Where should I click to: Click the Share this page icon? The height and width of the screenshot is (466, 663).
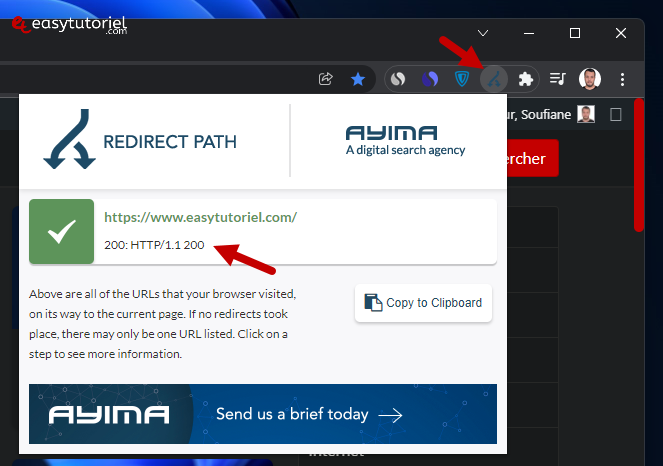click(326, 79)
